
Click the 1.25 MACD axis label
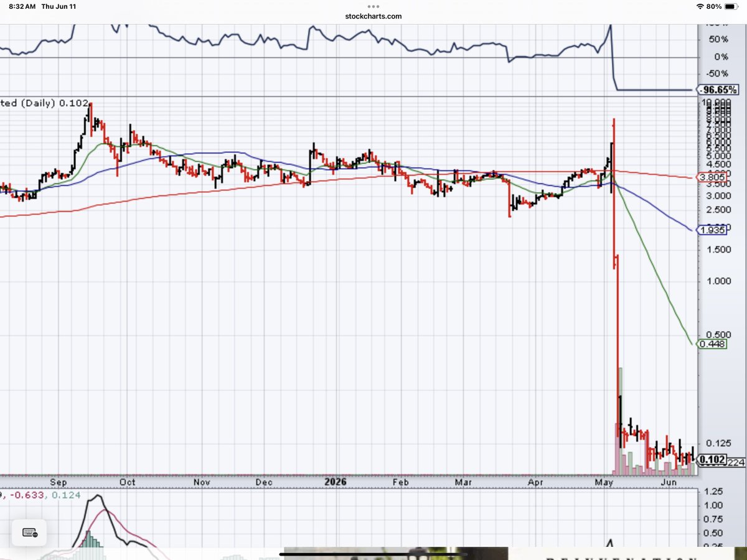715,492
